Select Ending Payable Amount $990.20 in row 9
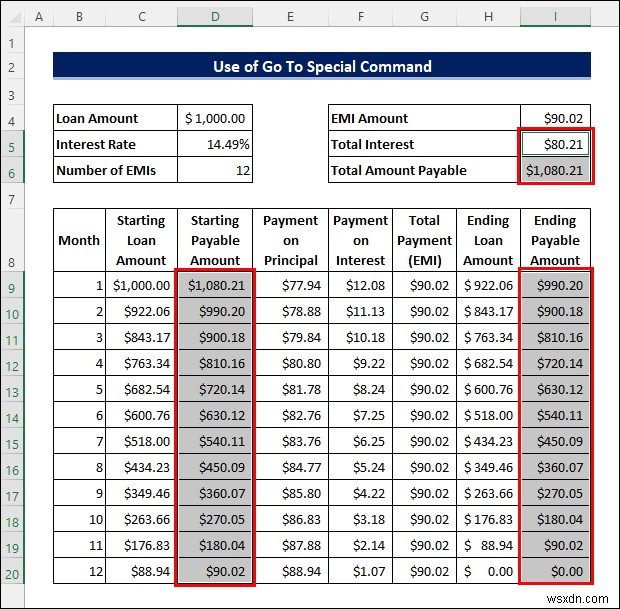The image size is (620, 609). tap(555, 285)
